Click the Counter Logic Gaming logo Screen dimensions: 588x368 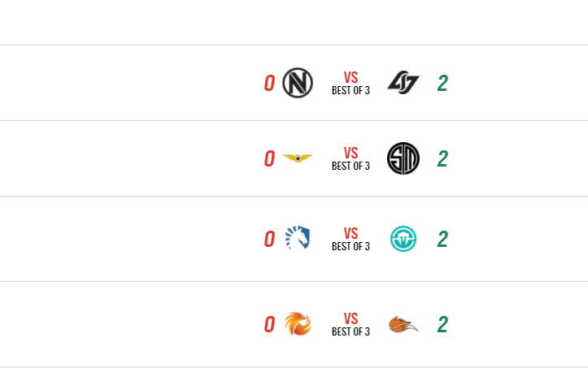tap(403, 83)
